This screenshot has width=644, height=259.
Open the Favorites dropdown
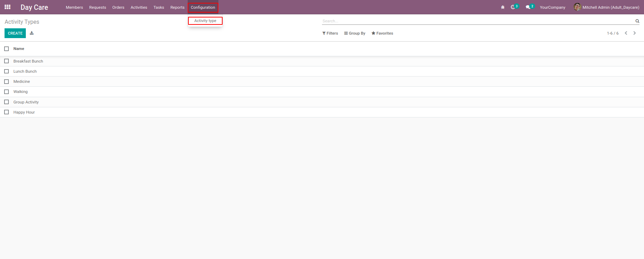[x=382, y=33]
